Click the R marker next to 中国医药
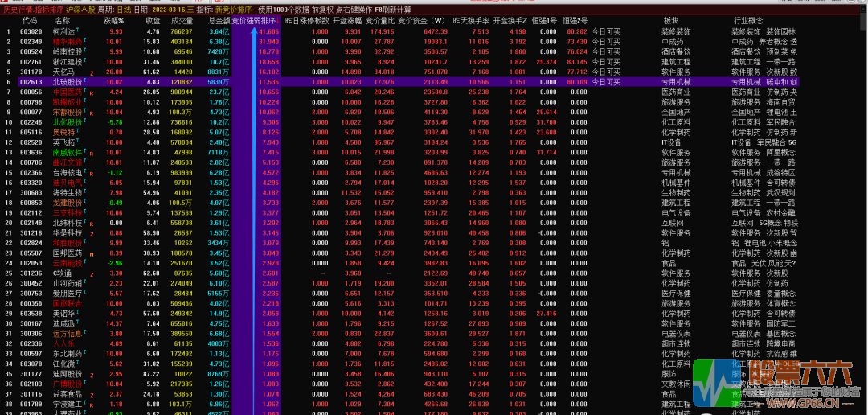Screen dimensions: 868x415 pos(90,92)
